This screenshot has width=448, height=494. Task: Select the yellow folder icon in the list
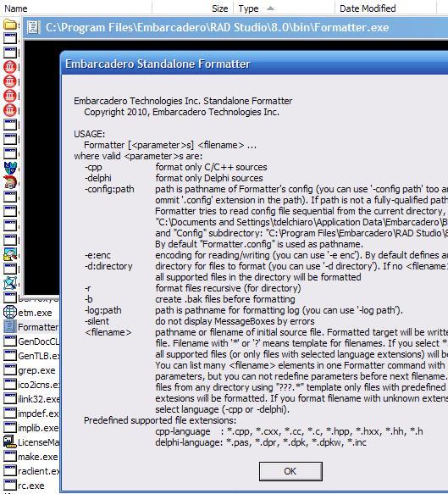click(10, 24)
